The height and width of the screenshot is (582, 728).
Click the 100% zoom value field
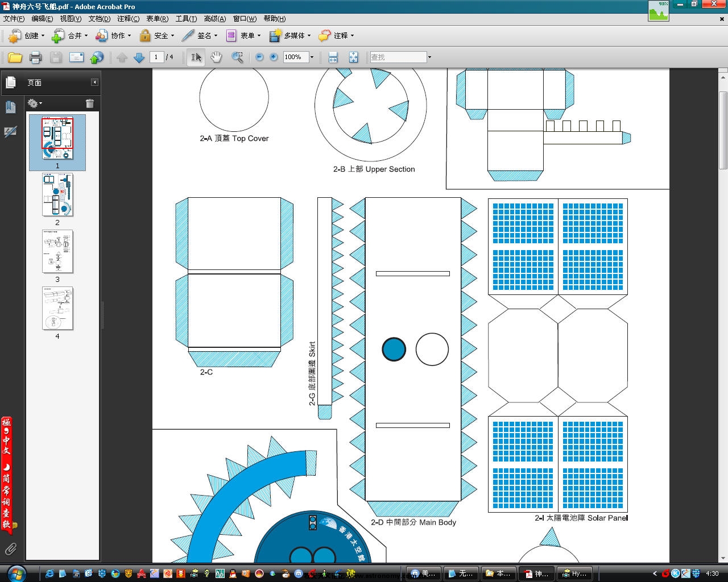coord(295,57)
